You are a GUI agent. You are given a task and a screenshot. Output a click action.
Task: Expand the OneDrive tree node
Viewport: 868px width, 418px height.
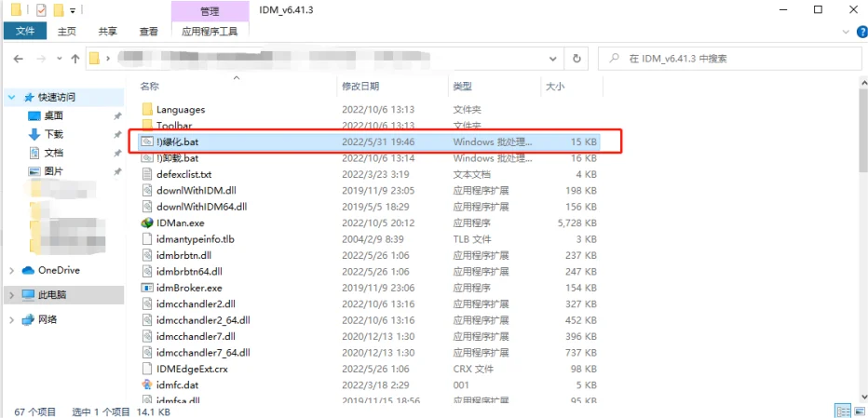(x=11, y=271)
